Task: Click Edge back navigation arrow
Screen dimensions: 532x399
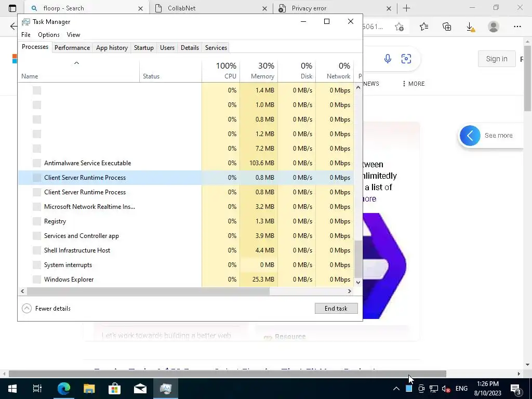Action: [x=13, y=26]
